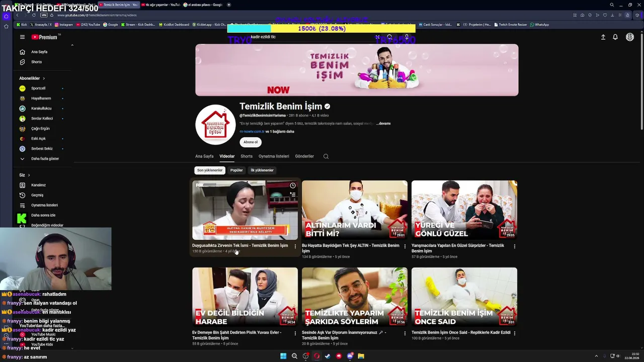The width and height of the screenshot is (644, 362).
Task: Open the nowtv.com.tr channel link
Action: click(254, 132)
